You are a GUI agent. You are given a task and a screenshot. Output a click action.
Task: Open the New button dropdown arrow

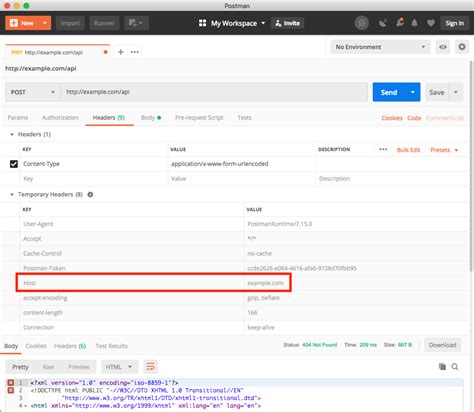[45, 23]
